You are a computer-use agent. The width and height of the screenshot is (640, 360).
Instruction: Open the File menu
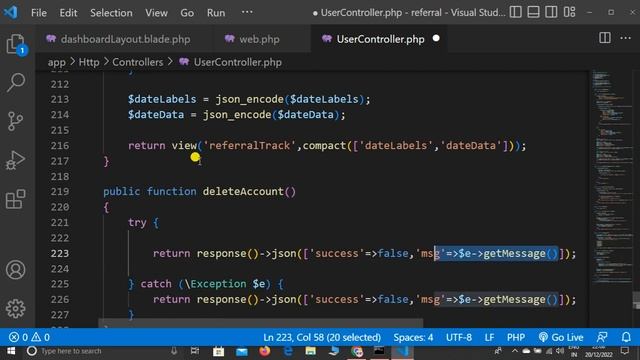tap(39, 13)
